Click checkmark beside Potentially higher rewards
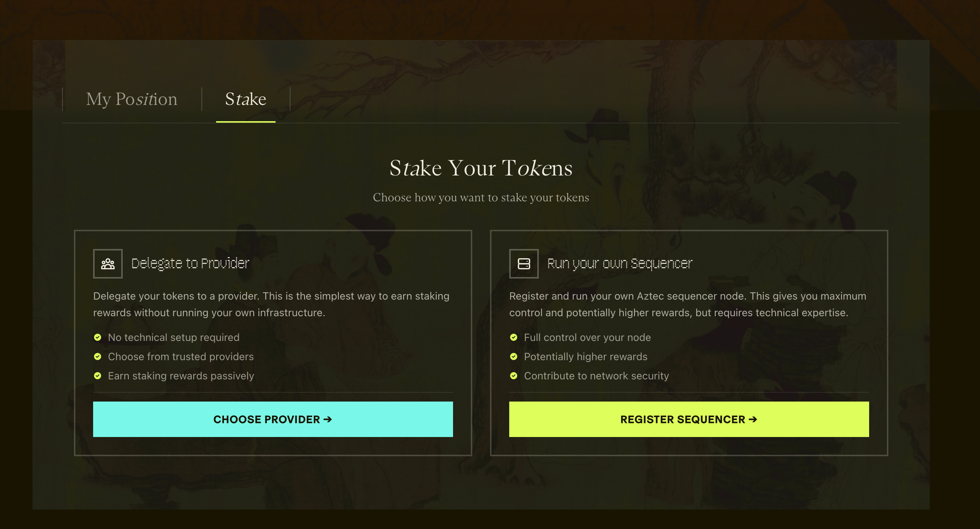The image size is (980, 529). [514, 357]
